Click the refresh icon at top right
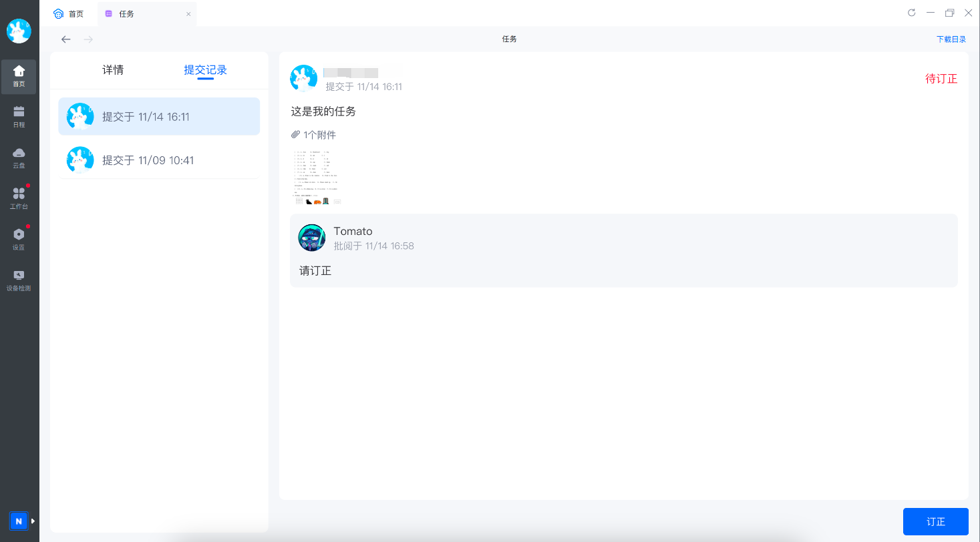 [911, 13]
